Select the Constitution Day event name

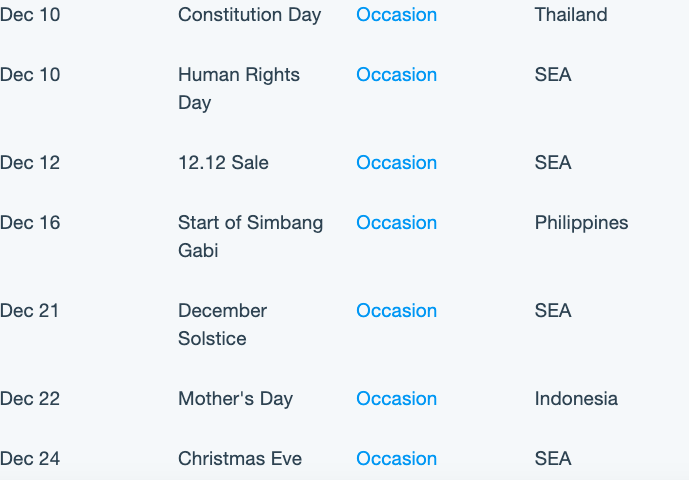pyautogui.click(x=250, y=15)
